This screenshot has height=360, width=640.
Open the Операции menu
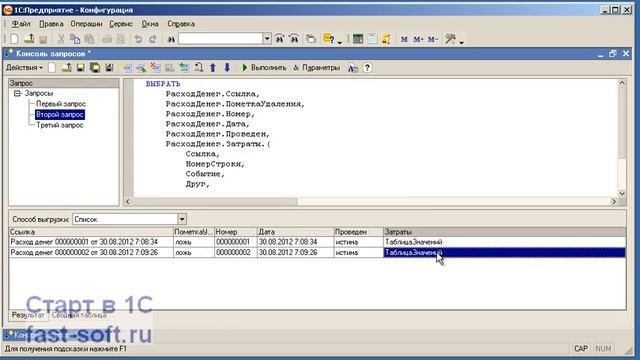pos(86,24)
